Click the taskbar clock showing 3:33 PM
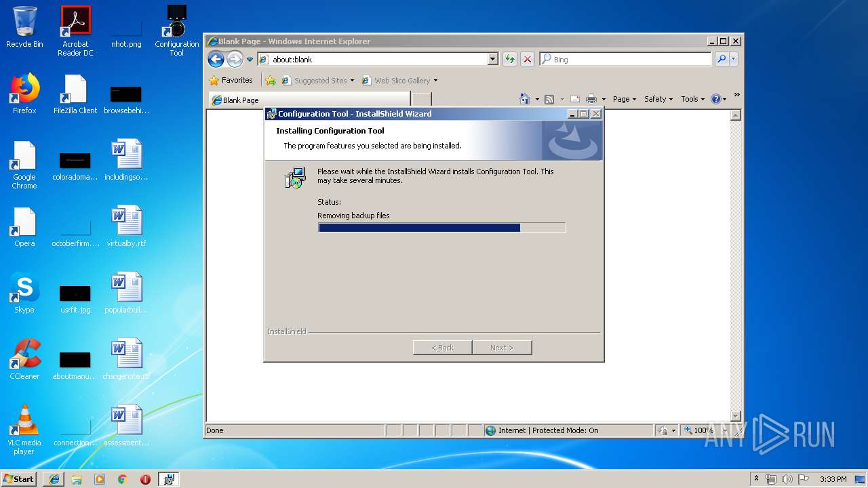Viewport: 868px width, 488px height. tap(833, 479)
